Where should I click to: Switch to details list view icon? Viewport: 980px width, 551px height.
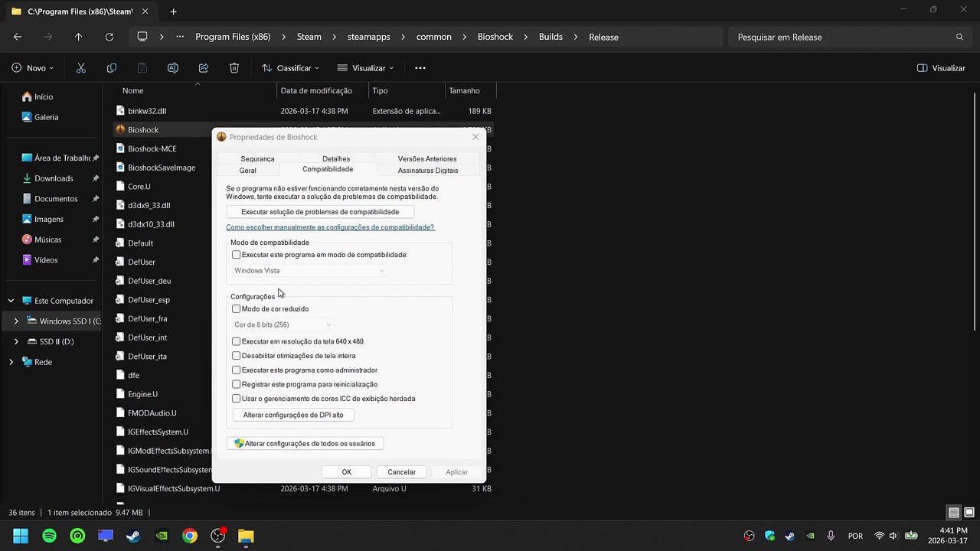click(954, 513)
